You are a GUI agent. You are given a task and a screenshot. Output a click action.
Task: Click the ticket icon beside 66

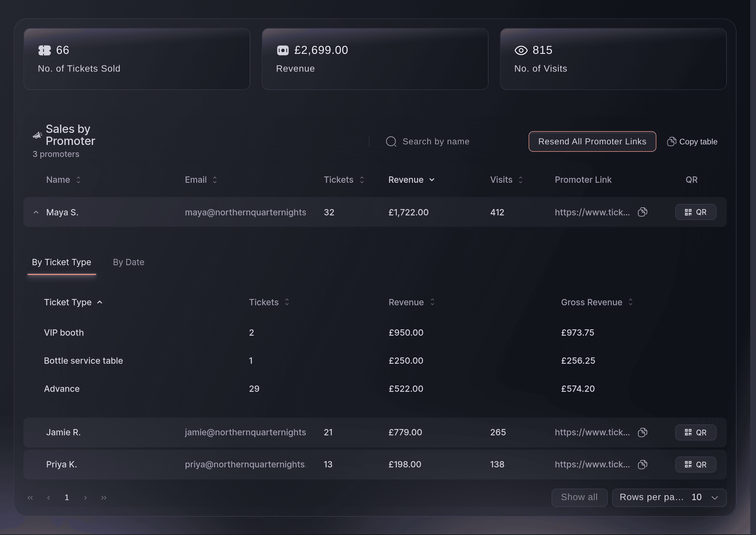click(44, 50)
